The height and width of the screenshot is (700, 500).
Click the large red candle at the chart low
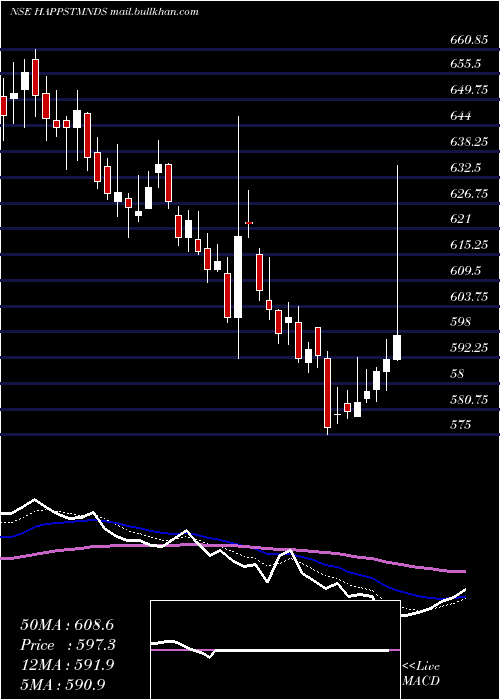click(328, 393)
